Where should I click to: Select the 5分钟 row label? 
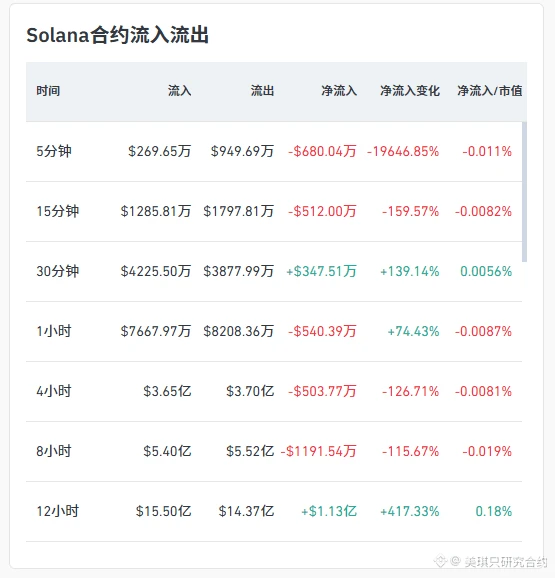click(x=54, y=151)
